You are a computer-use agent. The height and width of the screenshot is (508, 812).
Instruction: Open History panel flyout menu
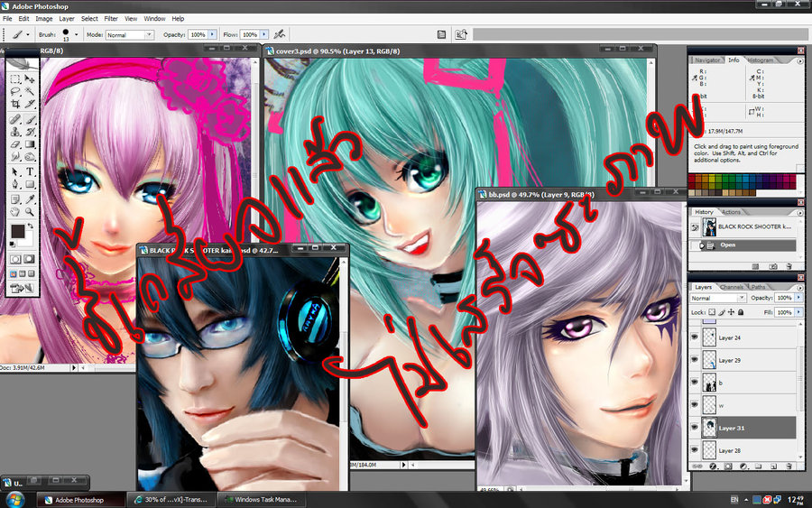[x=800, y=212]
